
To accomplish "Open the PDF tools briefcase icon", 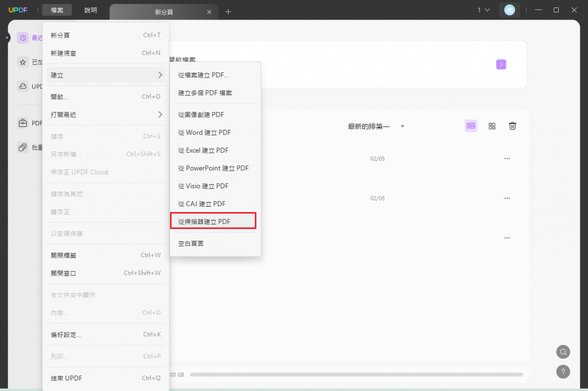I will 23,123.
